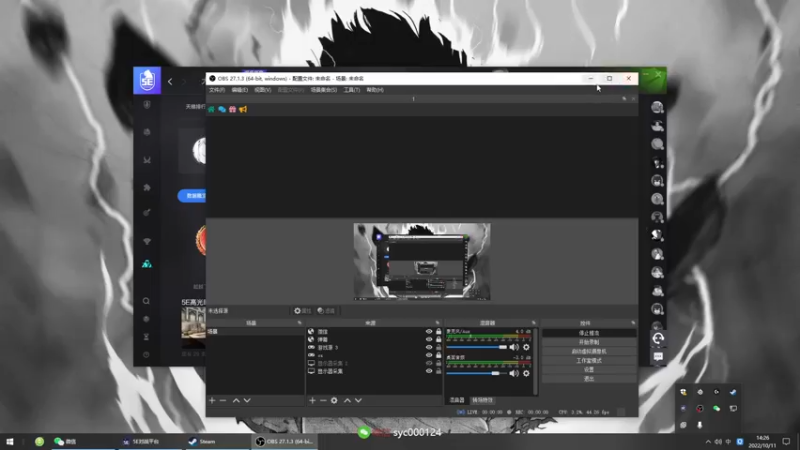This screenshot has height=450, width=800.
Task: Toggle lock on 弹幕 source
Action: (438, 339)
